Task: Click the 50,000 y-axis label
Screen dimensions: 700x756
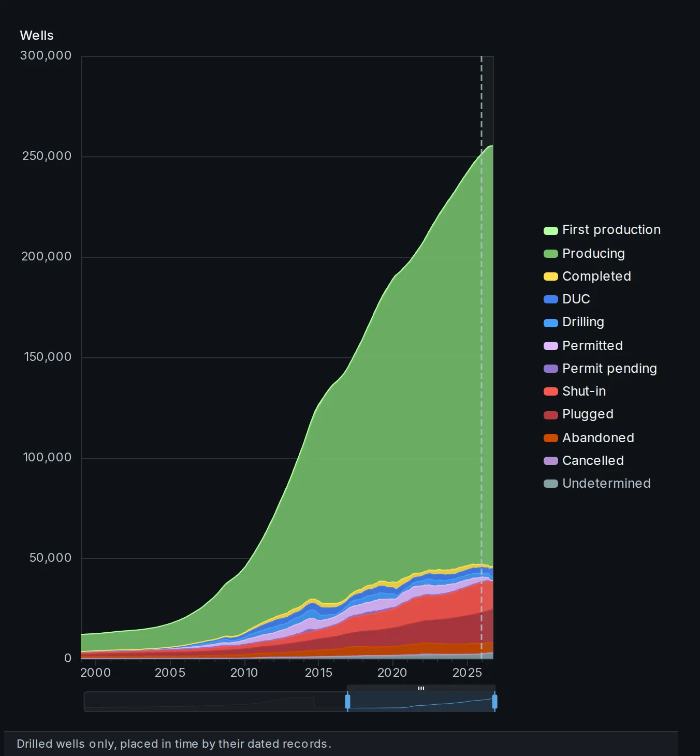Action: click(50, 558)
